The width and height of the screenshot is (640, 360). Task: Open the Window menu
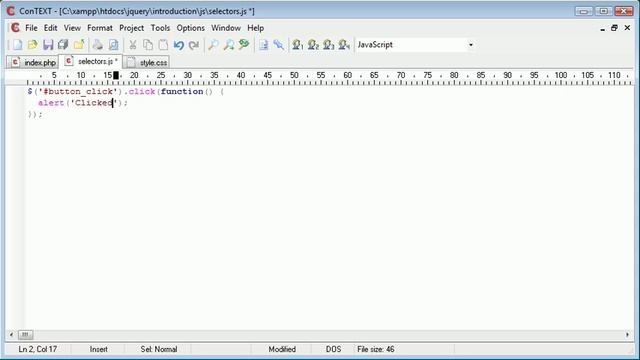(226, 28)
